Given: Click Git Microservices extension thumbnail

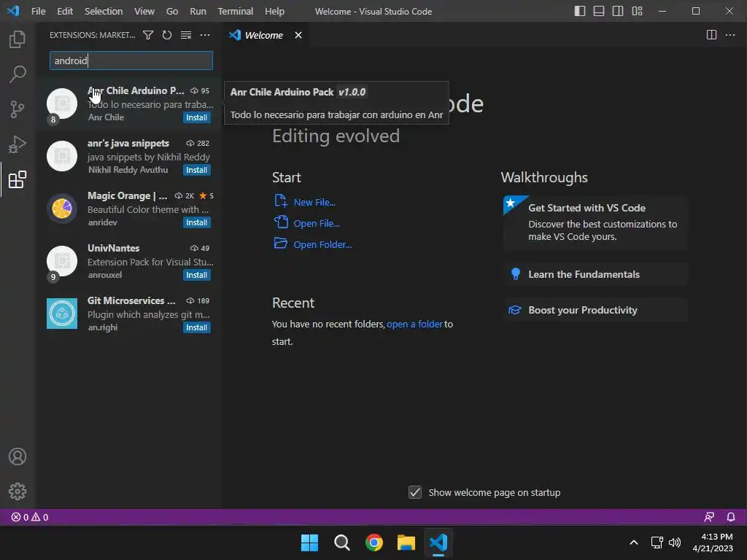Looking at the screenshot, I should (x=62, y=314).
